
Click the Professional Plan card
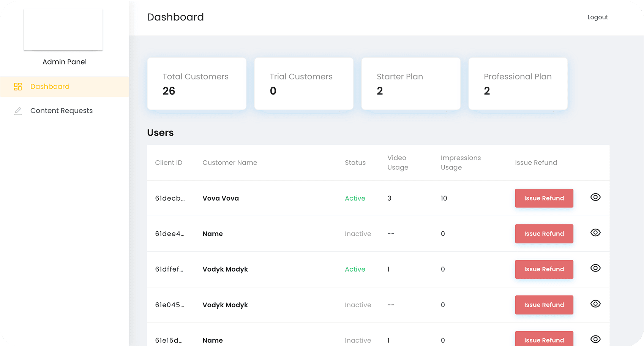tap(518, 84)
